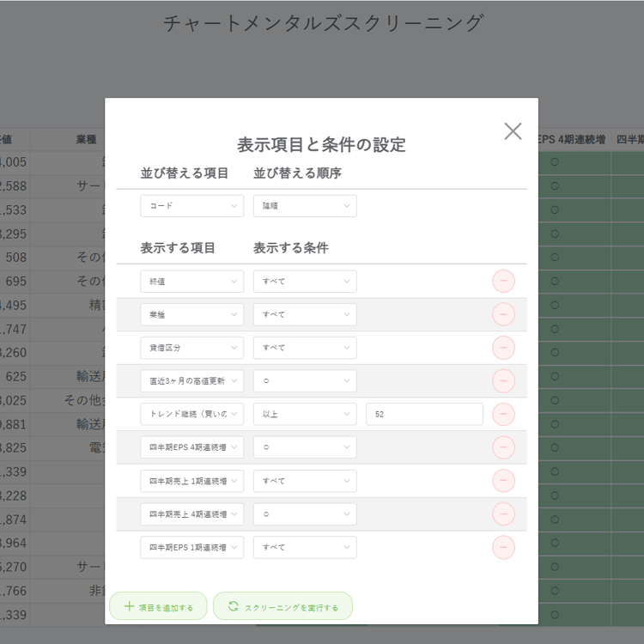Remove the 四半期売上 1期連続増 row

pyautogui.click(x=503, y=481)
